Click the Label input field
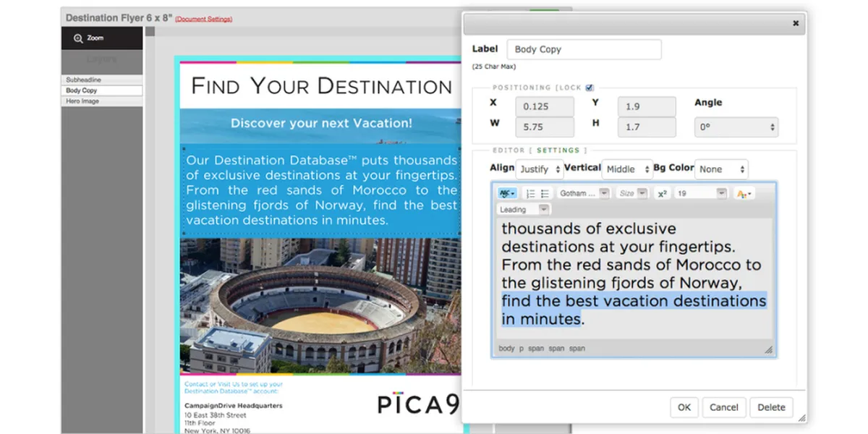Viewport: 868px width, 434px height. 584,49
